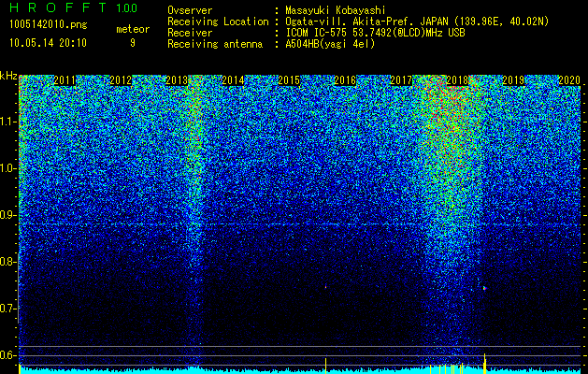
Task: Click the 2016 time marker
Action: pyautogui.click(x=345, y=80)
